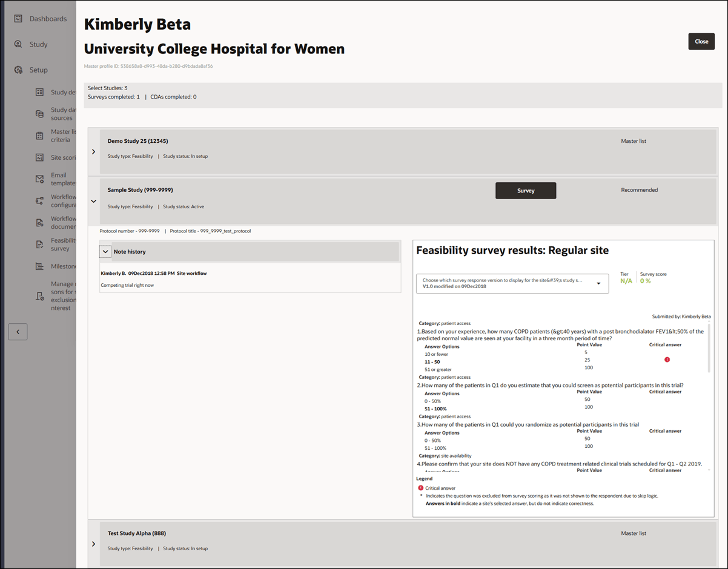
Task: Click the Survey button for Sample Study
Action: [525, 190]
